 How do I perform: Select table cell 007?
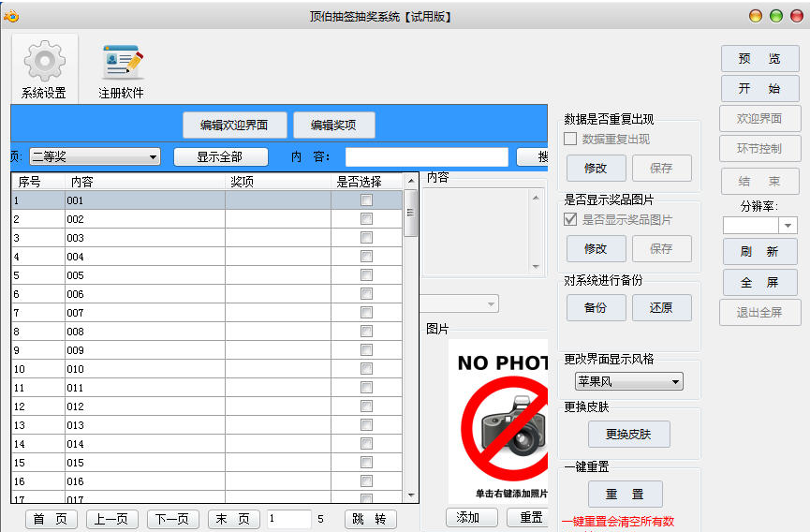coord(144,313)
